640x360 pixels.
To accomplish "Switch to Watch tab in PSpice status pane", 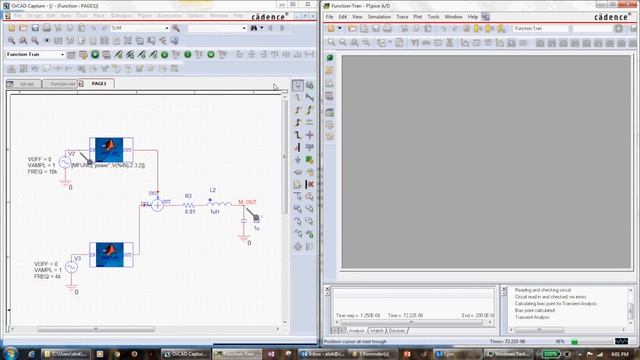I will (x=376, y=331).
